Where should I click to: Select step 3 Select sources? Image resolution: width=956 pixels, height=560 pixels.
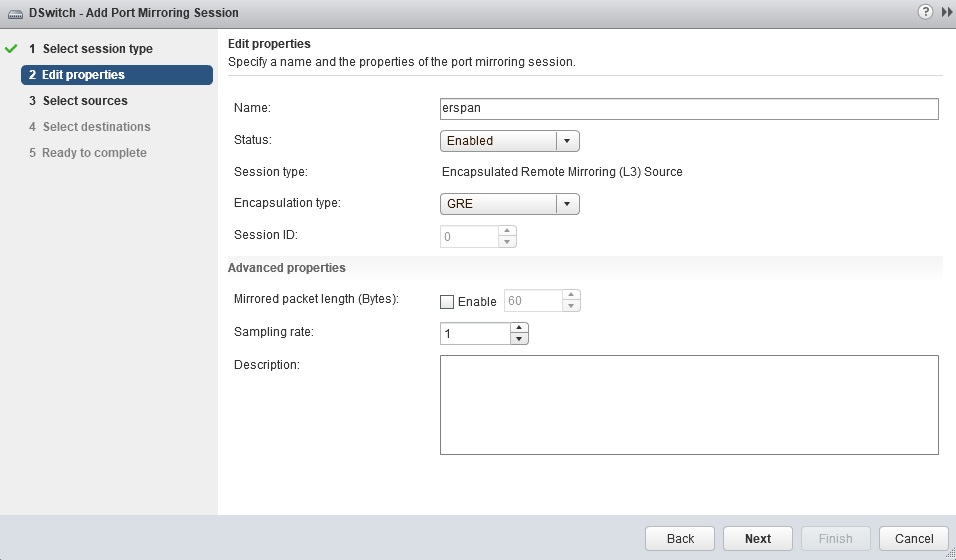(85, 101)
